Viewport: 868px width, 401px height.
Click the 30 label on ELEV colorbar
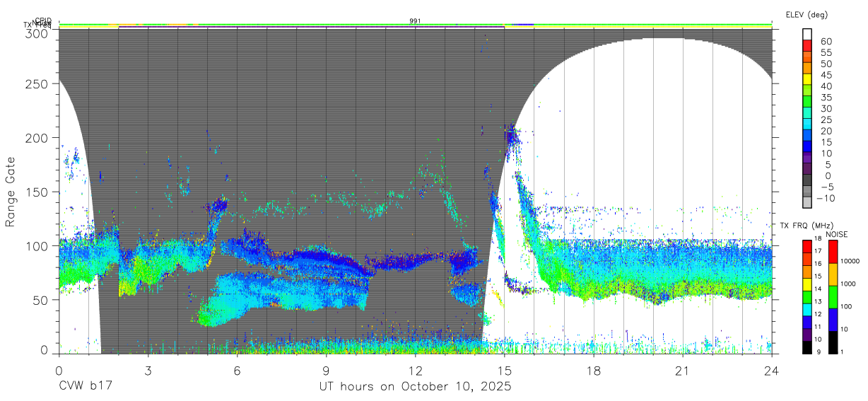pos(826,109)
